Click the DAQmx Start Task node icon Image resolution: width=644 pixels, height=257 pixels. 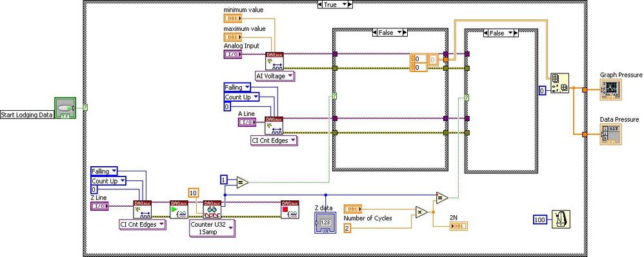click(179, 209)
